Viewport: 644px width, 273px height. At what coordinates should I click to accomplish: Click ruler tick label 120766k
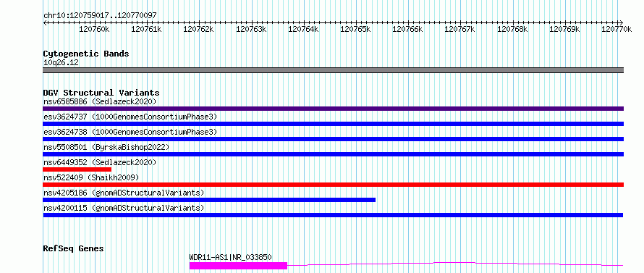(x=408, y=29)
